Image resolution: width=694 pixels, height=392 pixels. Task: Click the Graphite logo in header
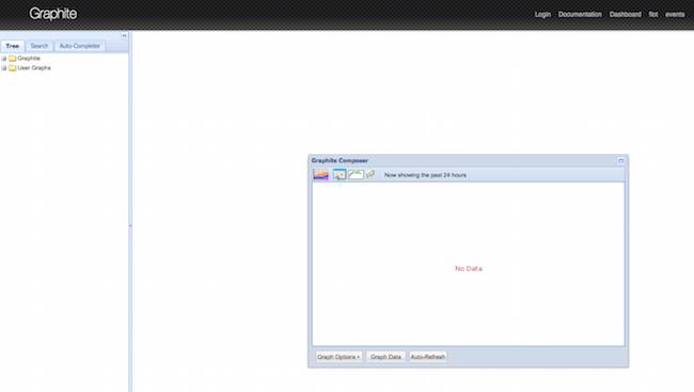tap(53, 14)
